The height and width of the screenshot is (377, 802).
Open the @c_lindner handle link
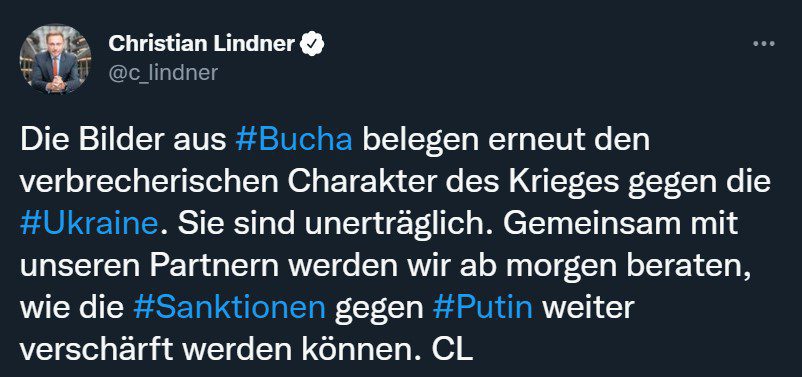click(x=163, y=73)
